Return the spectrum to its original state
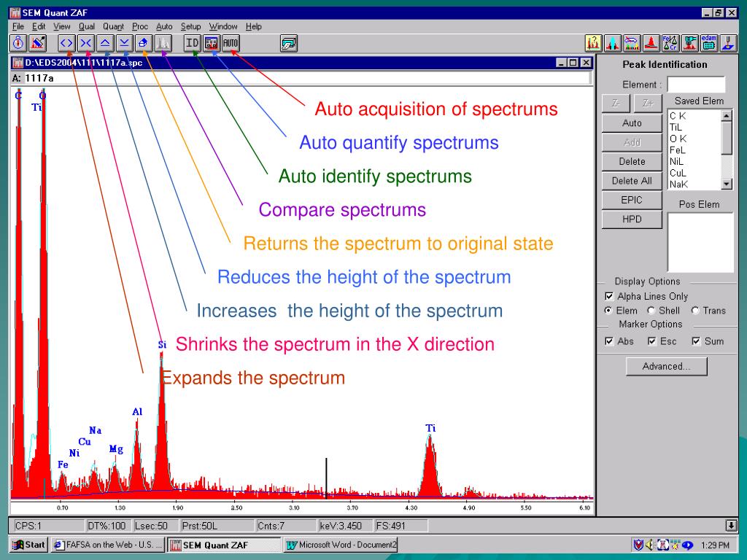Viewport: 747px width, 560px height. [143, 43]
